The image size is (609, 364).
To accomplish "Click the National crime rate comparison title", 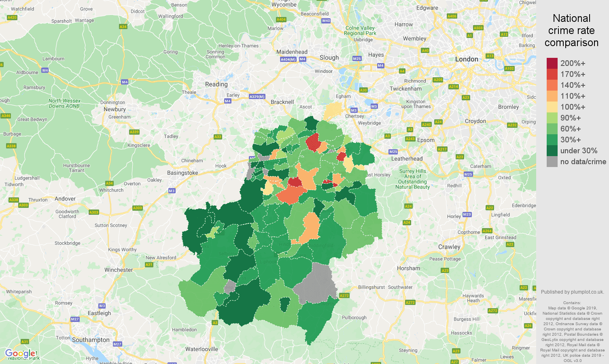I will pyautogui.click(x=571, y=30).
